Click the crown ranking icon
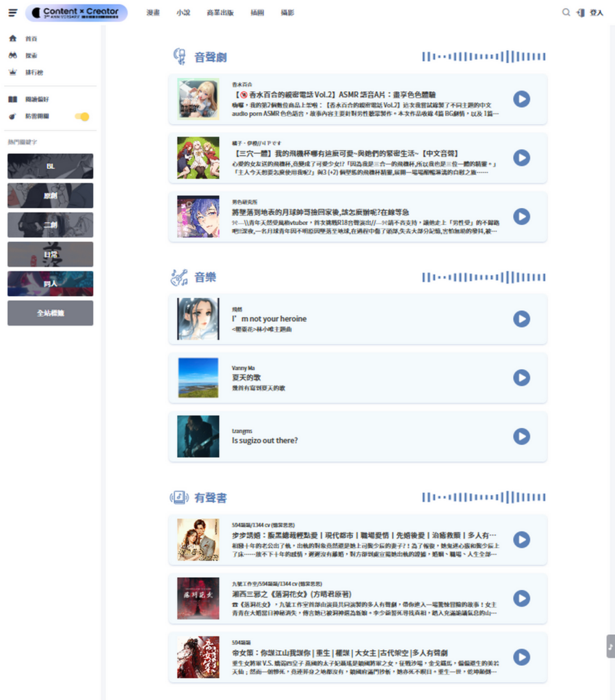The image size is (615, 700). click(x=12, y=72)
